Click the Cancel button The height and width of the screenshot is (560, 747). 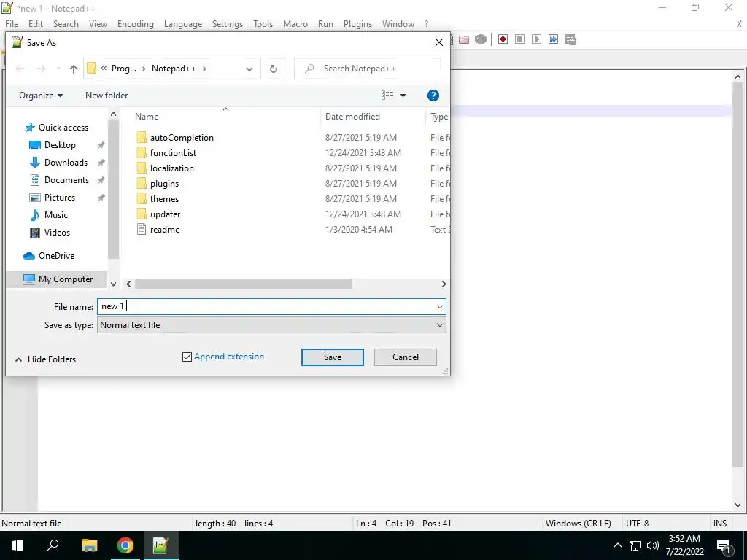(x=406, y=357)
